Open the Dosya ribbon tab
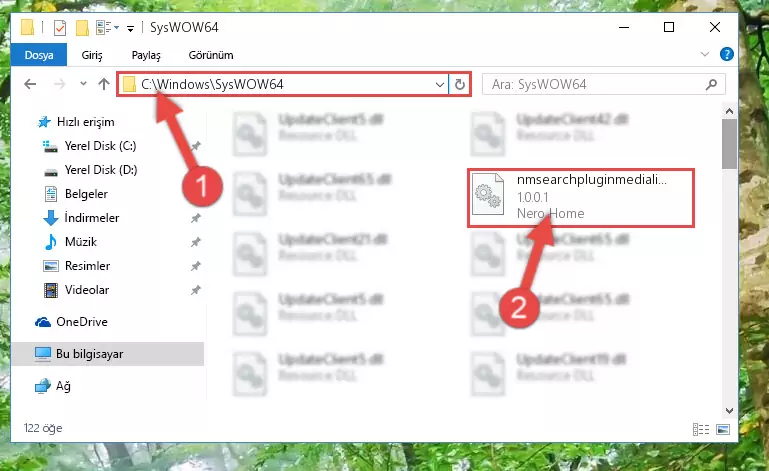769x471 pixels. pos(39,55)
